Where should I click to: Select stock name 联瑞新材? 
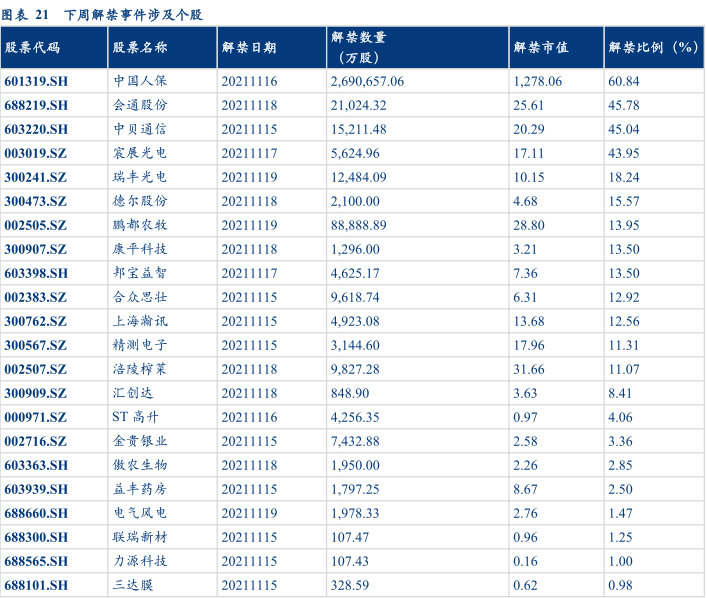140,537
